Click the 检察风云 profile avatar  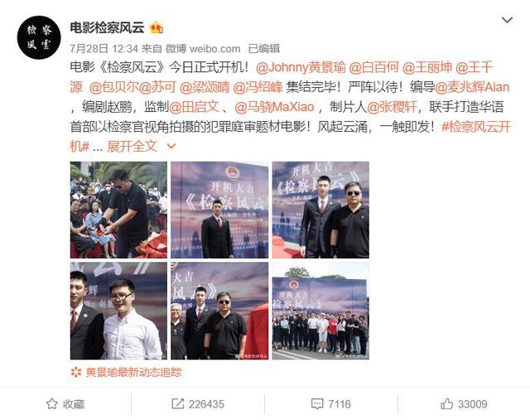tap(39, 38)
